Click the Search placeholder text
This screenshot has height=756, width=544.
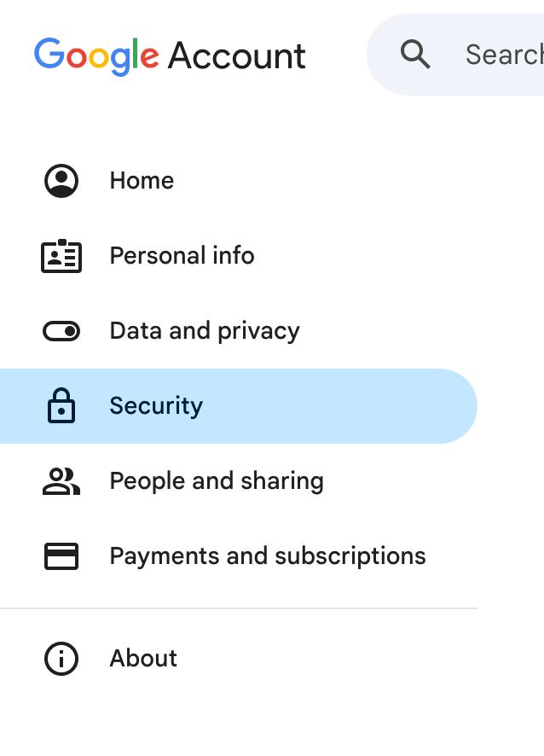coord(505,54)
